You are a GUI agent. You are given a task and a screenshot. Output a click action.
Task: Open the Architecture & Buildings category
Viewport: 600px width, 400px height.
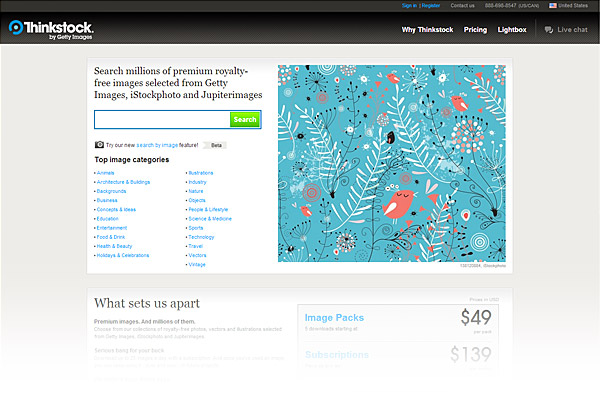(x=123, y=182)
